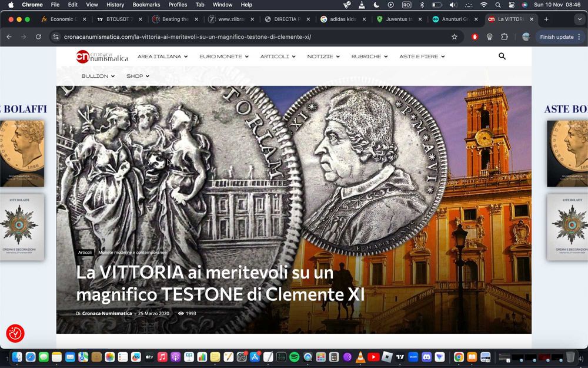Open Siri from the menu bar
The height and width of the screenshot is (368, 588).
click(524, 5)
